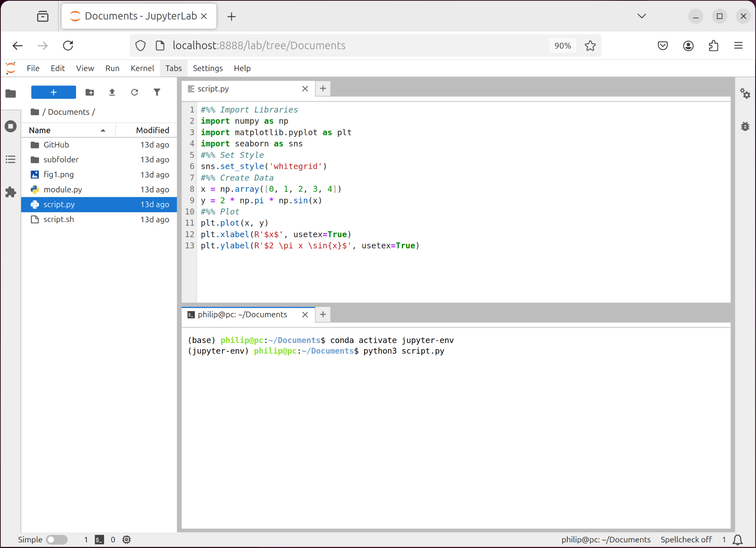The image size is (756, 548).
Task: Close the script.py editor tab
Action: (305, 89)
